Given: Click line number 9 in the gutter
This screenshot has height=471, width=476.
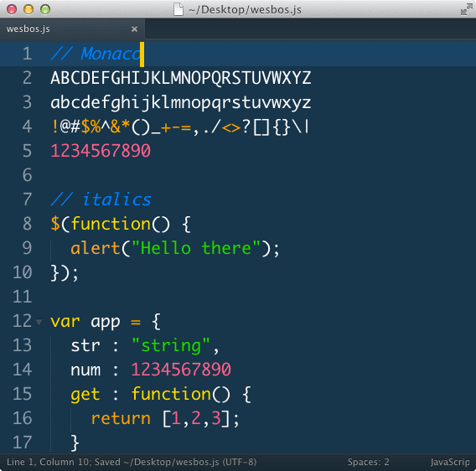Looking at the screenshot, I should [27, 248].
